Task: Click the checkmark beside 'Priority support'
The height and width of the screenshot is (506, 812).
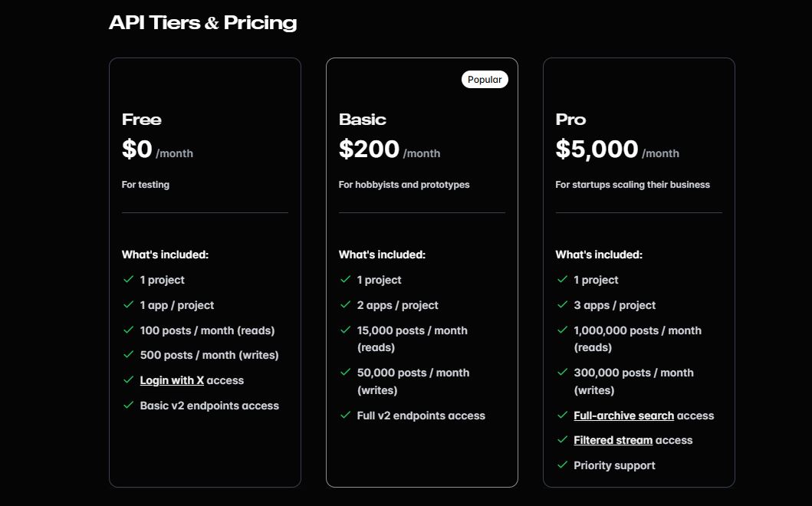Action: pyautogui.click(x=561, y=465)
